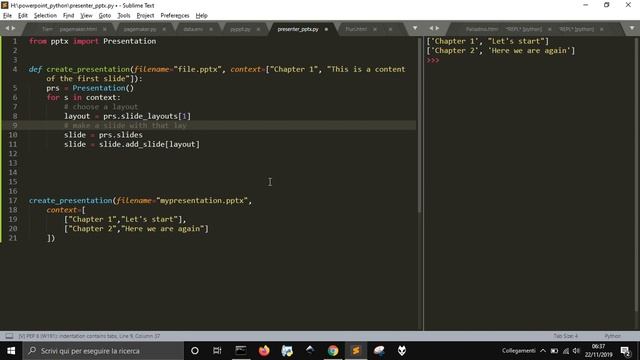Click the editor vertical scrollbar thumb
This screenshot has width=640, height=360.
click(x=420, y=124)
